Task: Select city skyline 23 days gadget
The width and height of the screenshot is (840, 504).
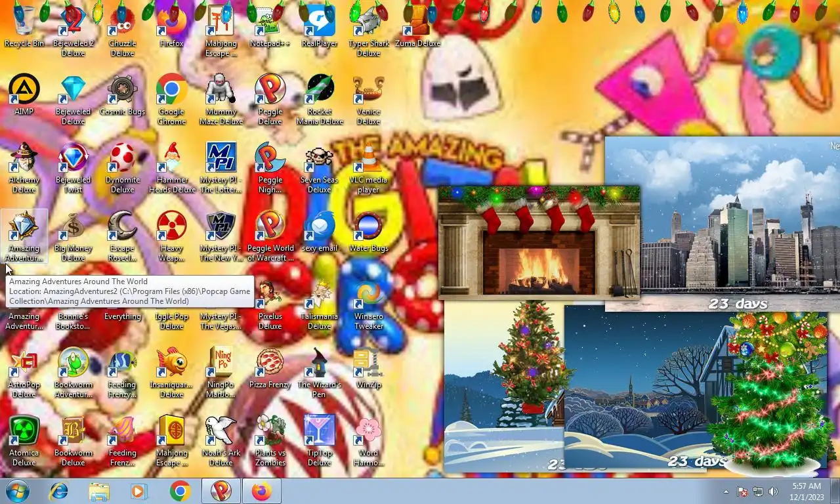Action: (x=722, y=224)
